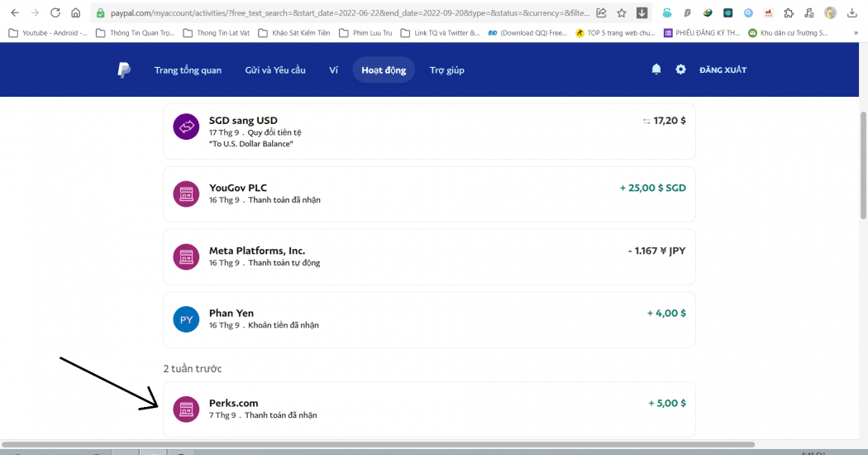The width and height of the screenshot is (868, 455).
Task: Reload the page with refresh icon
Action: 55,12
